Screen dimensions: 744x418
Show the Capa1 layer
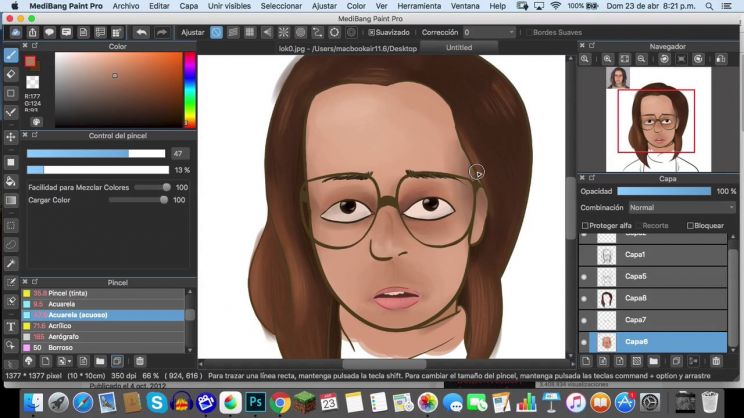[x=584, y=255]
